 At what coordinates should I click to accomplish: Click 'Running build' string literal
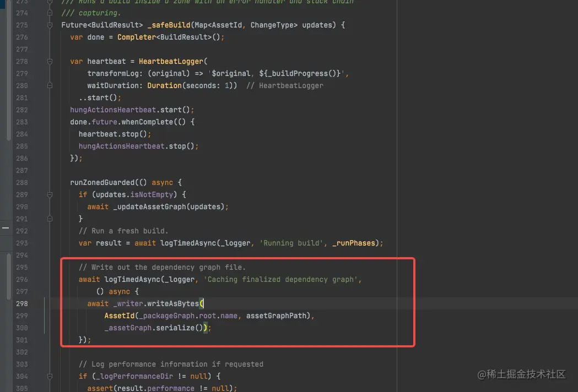(291, 243)
